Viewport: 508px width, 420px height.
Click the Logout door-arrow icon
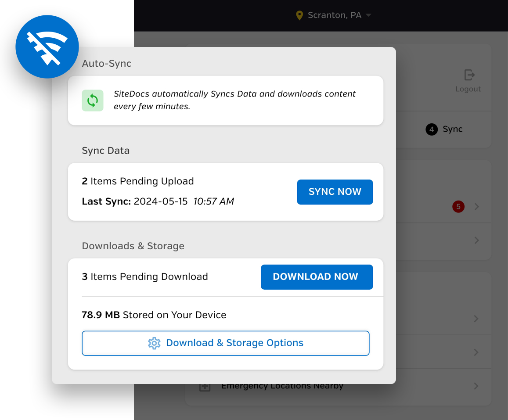pos(469,75)
